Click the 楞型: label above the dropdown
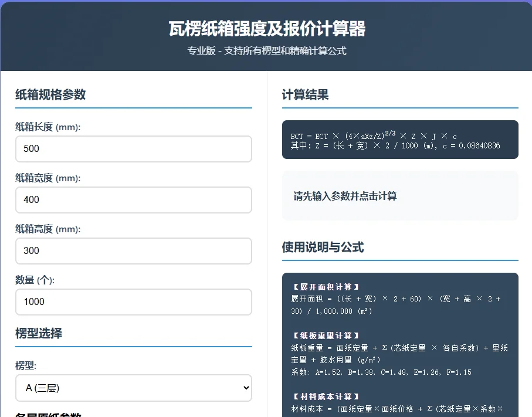 pos(26,366)
